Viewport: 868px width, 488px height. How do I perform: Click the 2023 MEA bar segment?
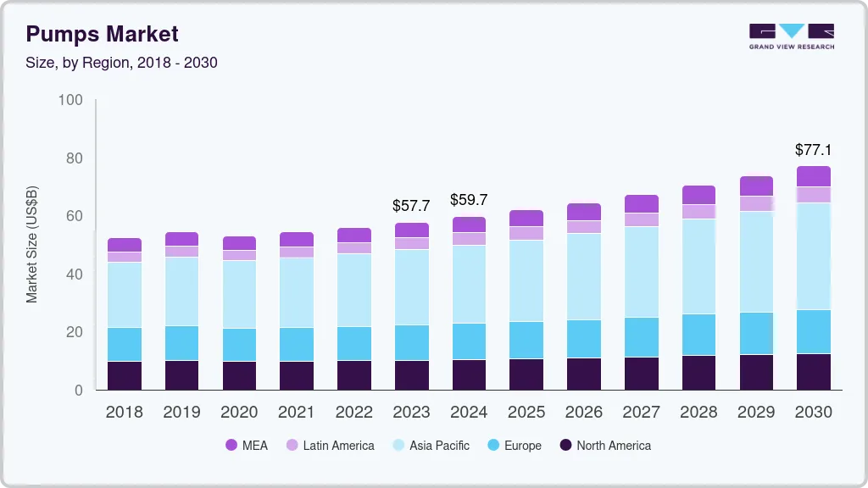tap(411, 230)
